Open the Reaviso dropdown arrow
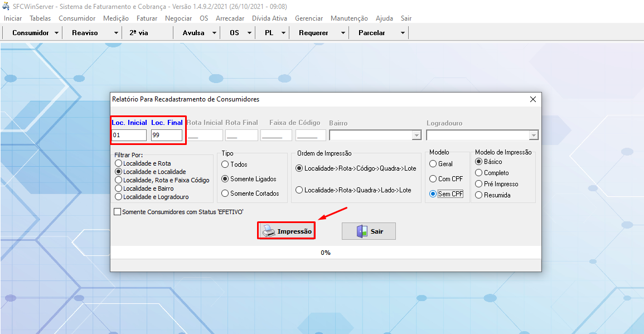 click(116, 33)
